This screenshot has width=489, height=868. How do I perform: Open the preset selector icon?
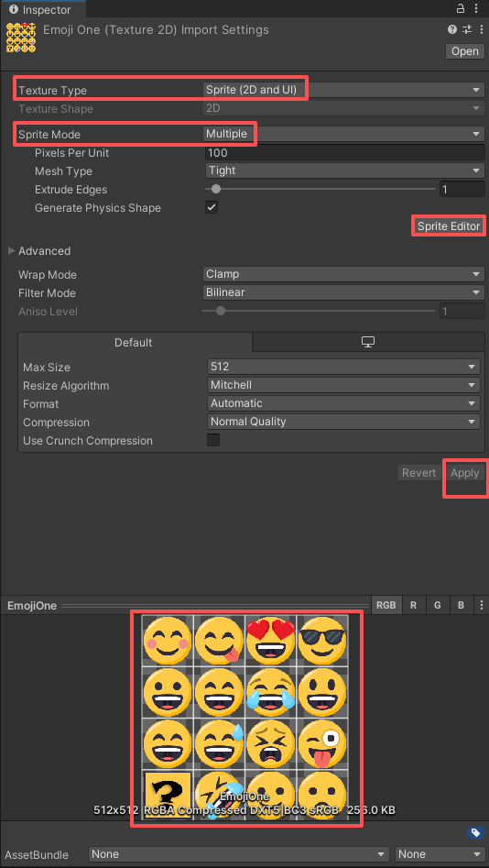pyautogui.click(x=467, y=30)
